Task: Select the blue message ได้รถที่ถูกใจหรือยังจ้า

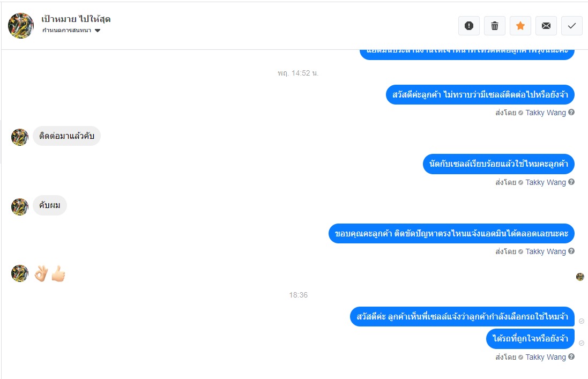Action: point(530,338)
